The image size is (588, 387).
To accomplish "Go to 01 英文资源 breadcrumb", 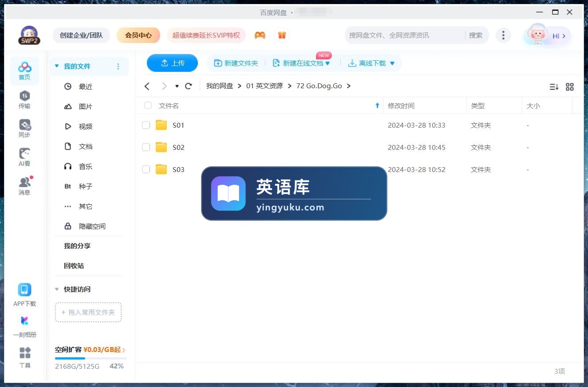I will click(264, 86).
